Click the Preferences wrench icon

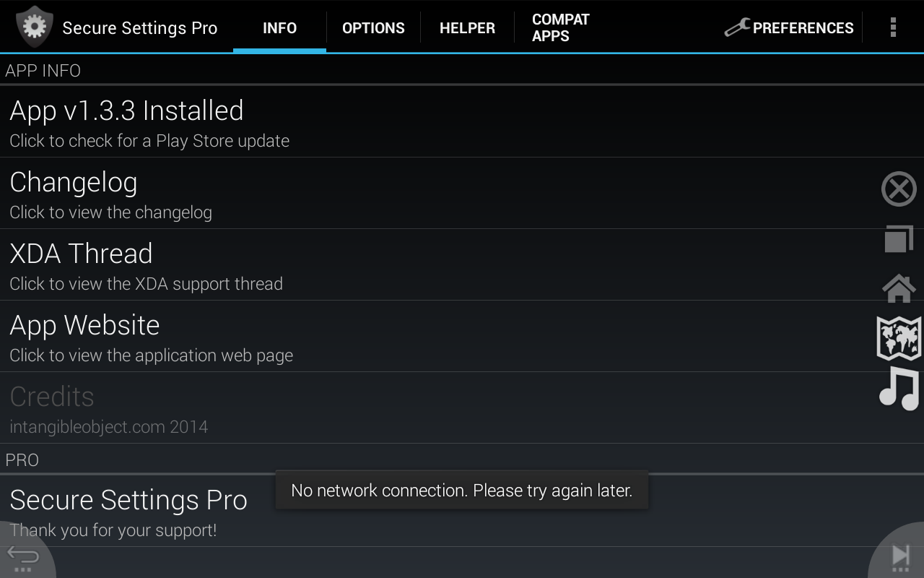pos(737,27)
